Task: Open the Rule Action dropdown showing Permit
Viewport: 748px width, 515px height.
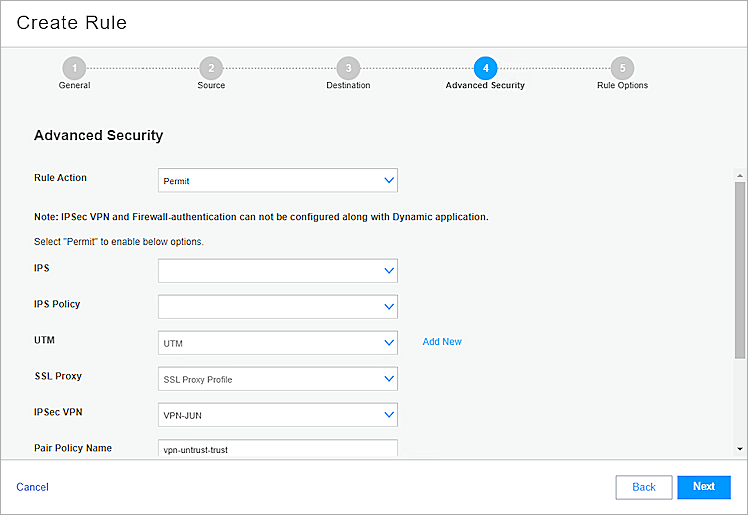Action: (x=278, y=180)
